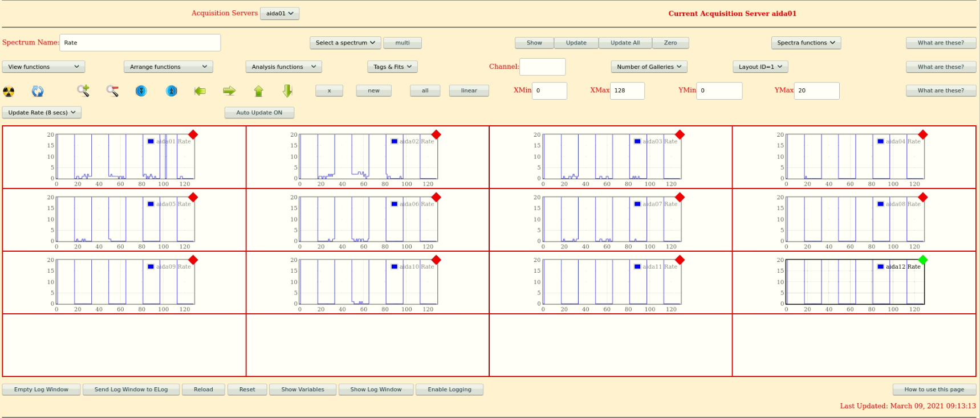
Task: Open the View functions menu
Action: 43,67
